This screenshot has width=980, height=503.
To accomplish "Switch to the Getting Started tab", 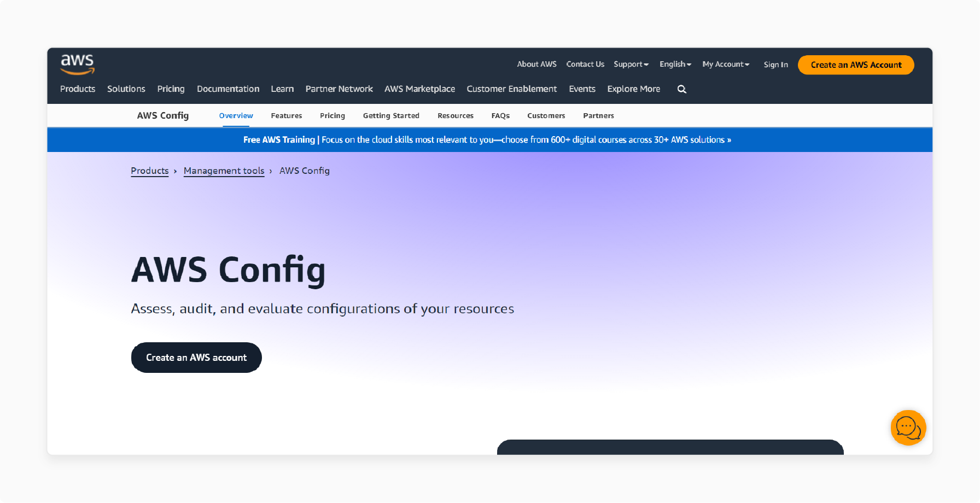I will [x=391, y=116].
